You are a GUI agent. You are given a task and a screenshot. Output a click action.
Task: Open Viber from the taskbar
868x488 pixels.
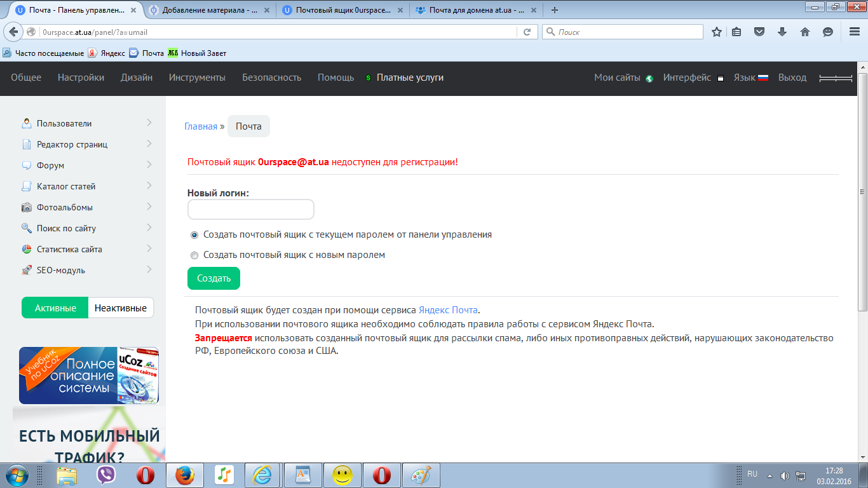point(106,475)
